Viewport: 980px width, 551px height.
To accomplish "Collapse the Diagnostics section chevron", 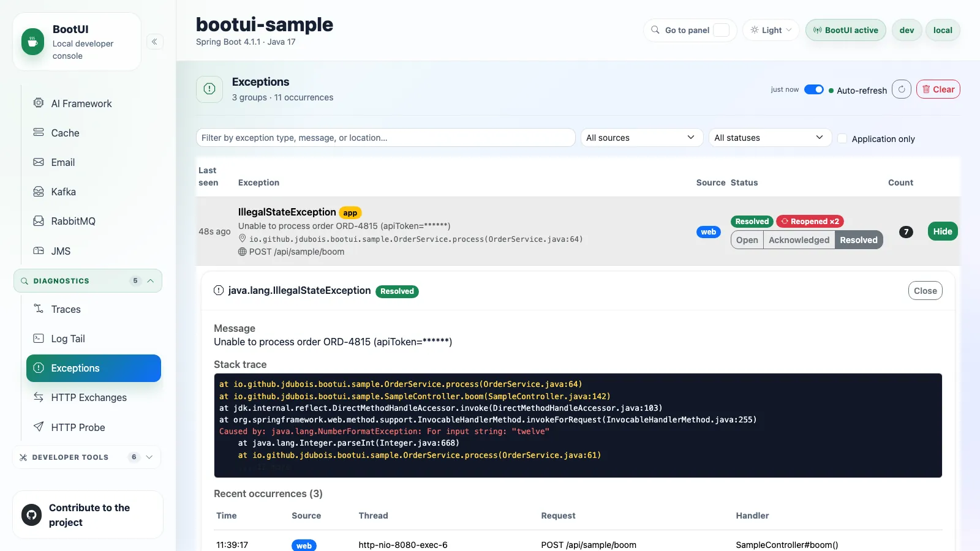I will [x=151, y=281].
